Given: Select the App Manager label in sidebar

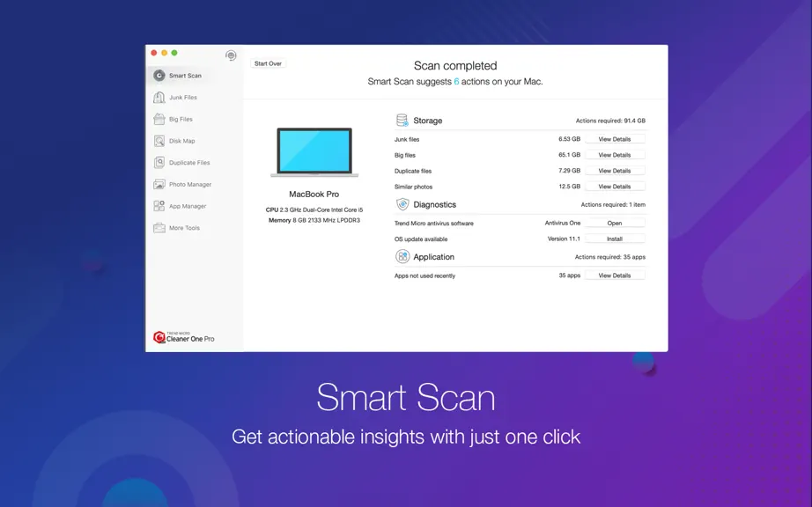Looking at the screenshot, I should click(x=188, y=206).
